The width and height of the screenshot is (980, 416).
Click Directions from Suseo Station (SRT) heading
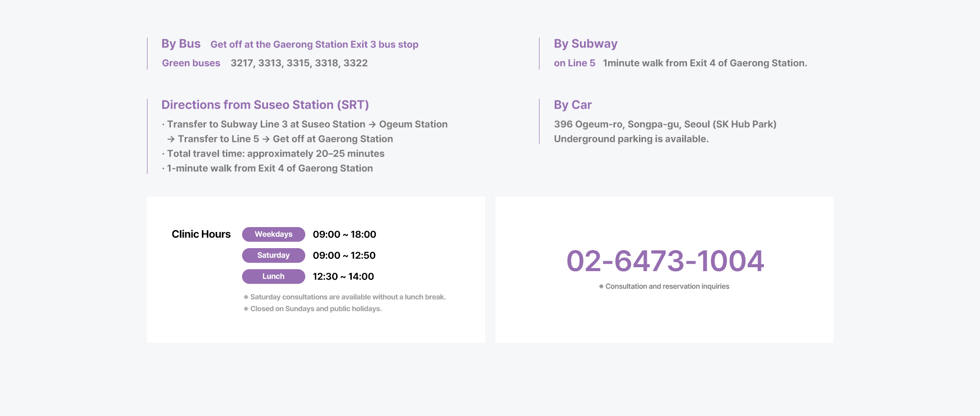[x=265, y=105]
